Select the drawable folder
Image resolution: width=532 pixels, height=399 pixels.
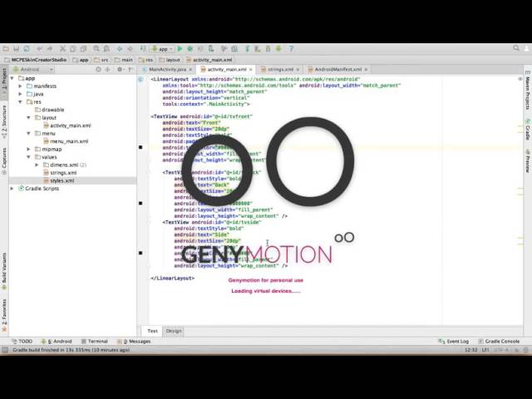tap(50, 110)
